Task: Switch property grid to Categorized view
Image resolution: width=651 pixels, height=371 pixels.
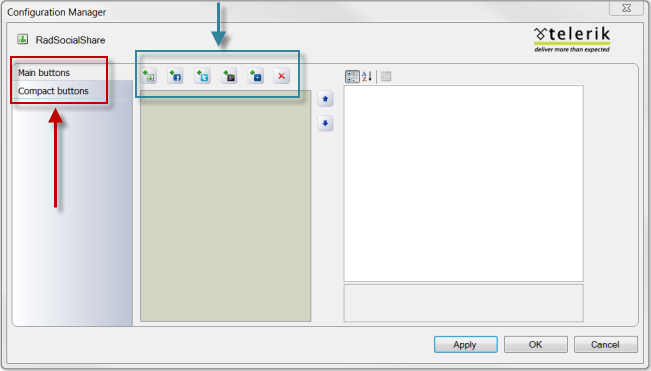Action: 352,76
